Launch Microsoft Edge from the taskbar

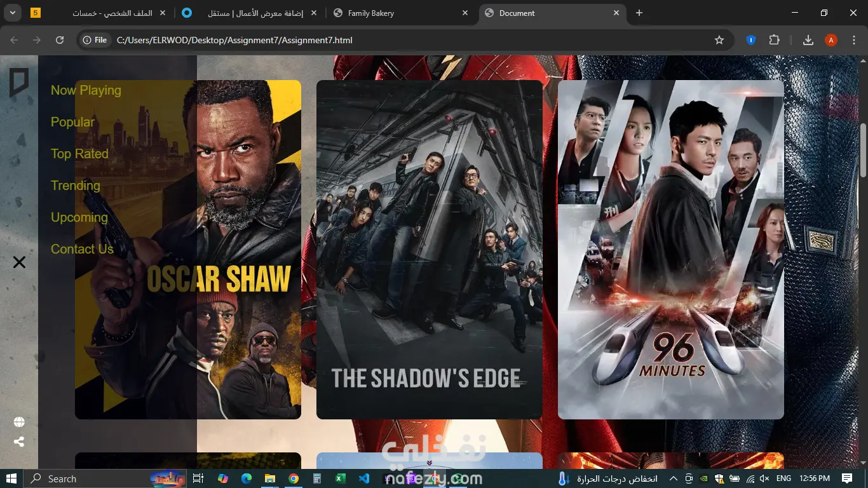point(247,478)
